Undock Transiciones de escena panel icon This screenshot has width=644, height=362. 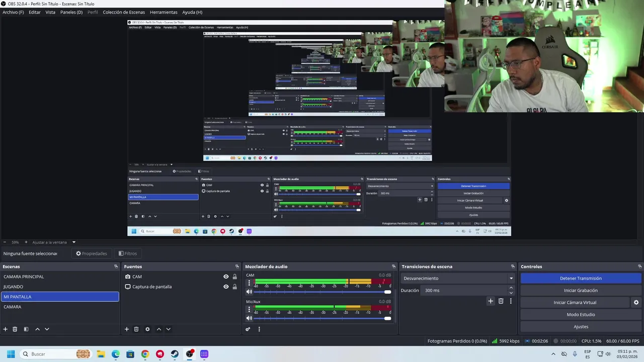(513, 266)
